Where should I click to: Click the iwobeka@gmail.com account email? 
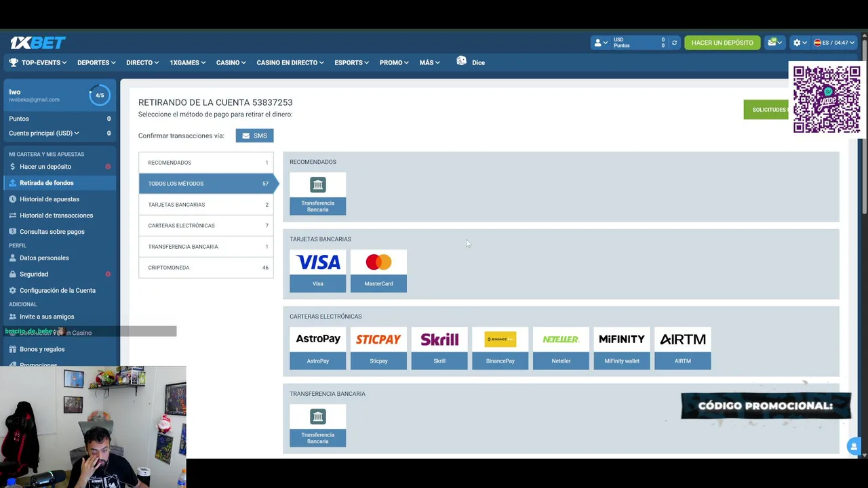(34, 100)
